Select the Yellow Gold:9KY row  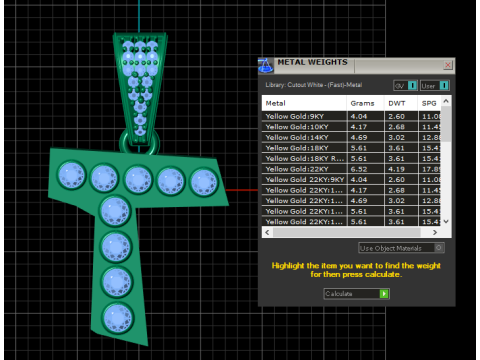point(352,116)
